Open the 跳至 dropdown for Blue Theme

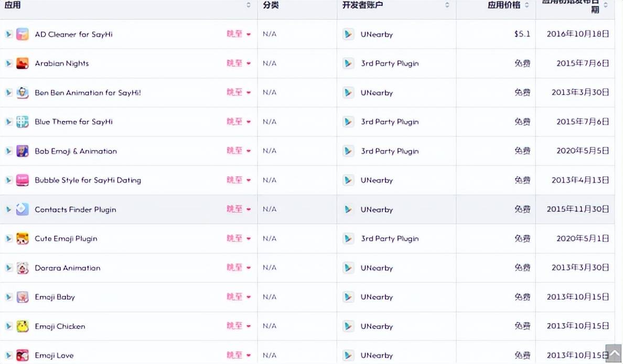[x=239, y=122]
